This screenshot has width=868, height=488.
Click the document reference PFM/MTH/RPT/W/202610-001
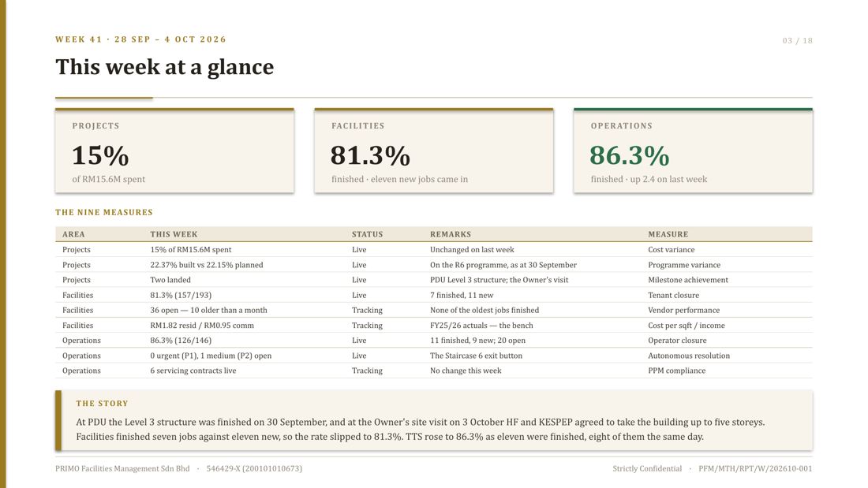click(755, 468)
